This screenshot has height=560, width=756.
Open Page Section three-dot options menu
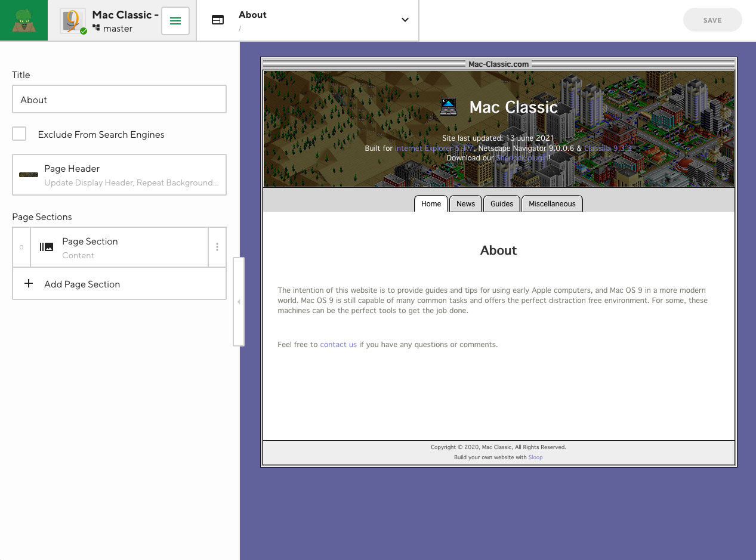coord(217,247)
